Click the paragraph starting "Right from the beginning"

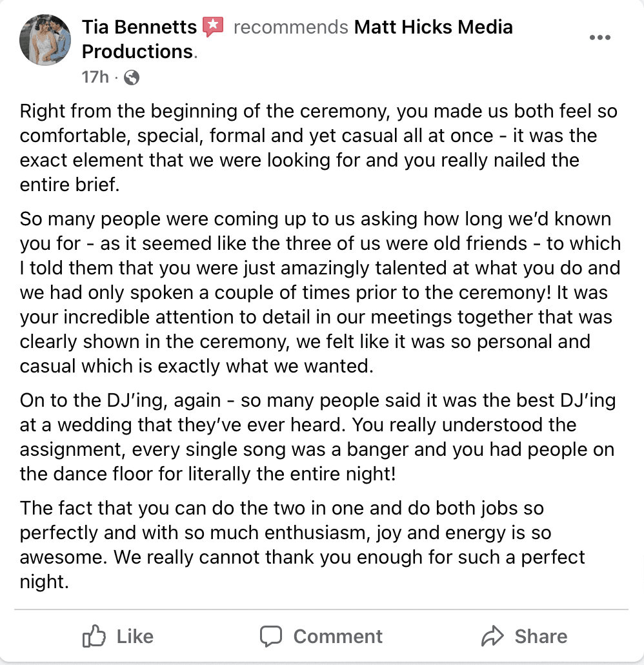tap(310, 148)
